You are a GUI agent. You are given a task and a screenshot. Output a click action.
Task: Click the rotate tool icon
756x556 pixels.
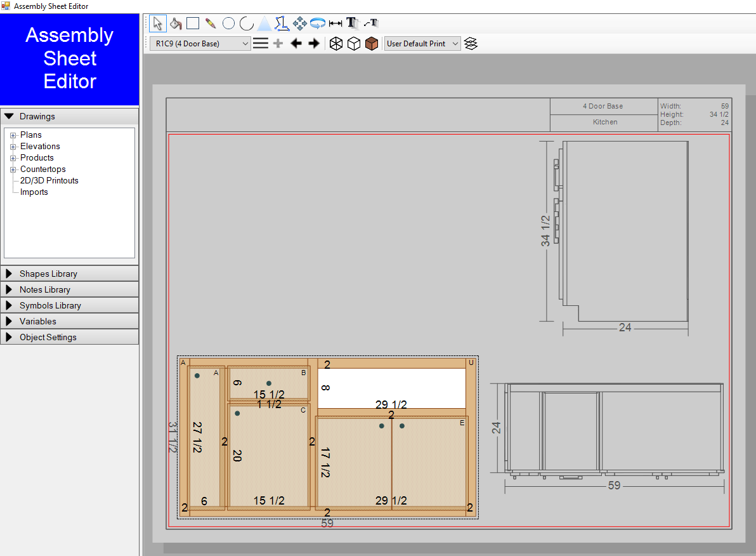(x=318, y=23)
